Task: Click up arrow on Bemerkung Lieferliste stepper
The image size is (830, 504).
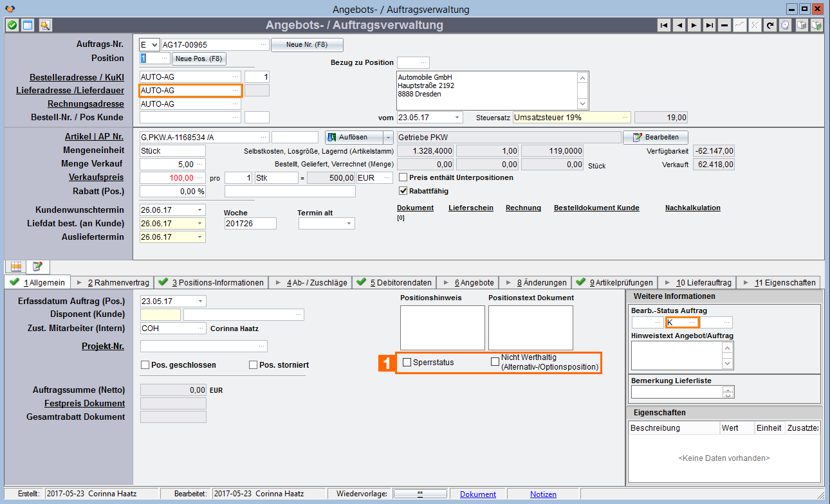Action: point(728,390)
